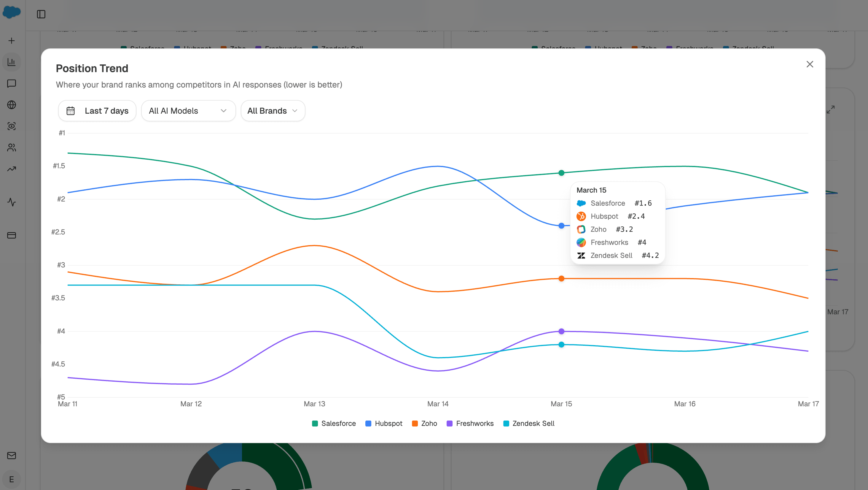Expand the All Brands dropdown
This screenshot has height=490, width=868.
tap(273, 111)
